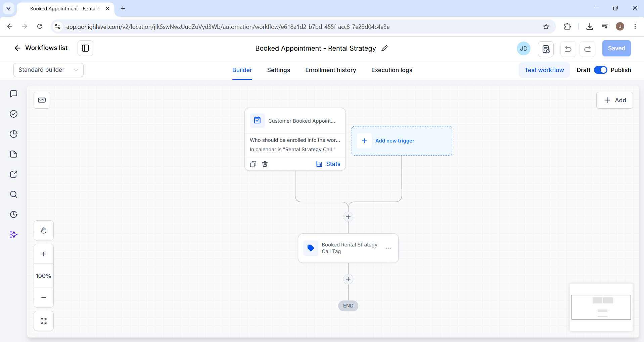Open the Standard builder dropdown
This screenshot has width=644, height=342.
(x=48, y=70)
